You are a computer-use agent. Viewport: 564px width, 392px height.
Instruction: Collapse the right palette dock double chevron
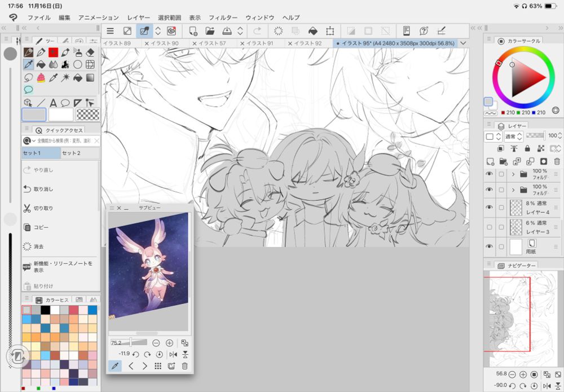tap(561, 28)
